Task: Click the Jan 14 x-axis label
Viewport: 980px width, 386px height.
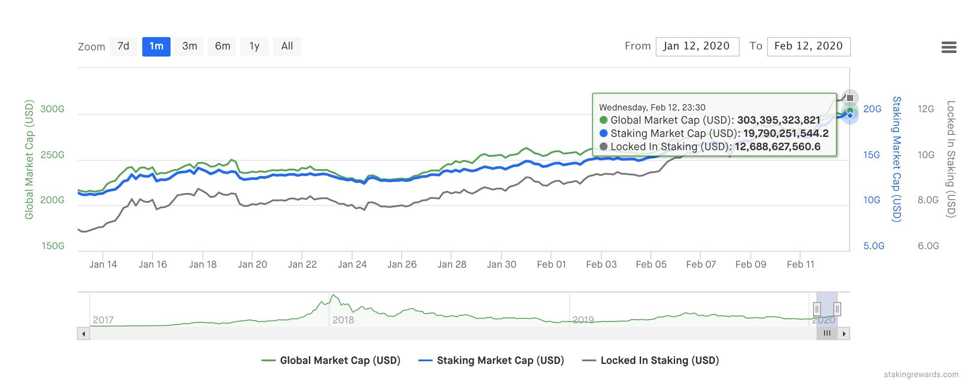Action: pos(103,265)
